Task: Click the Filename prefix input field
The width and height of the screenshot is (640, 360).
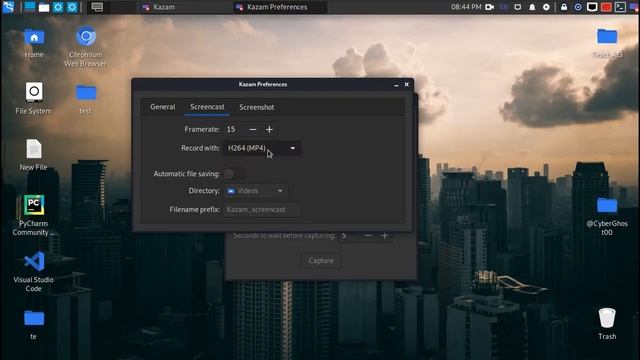Action: [262, 209]
